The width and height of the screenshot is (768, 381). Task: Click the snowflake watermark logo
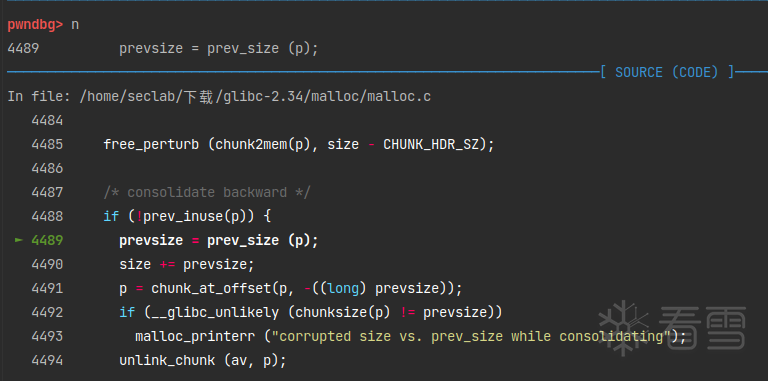click(x=623, y=328)
